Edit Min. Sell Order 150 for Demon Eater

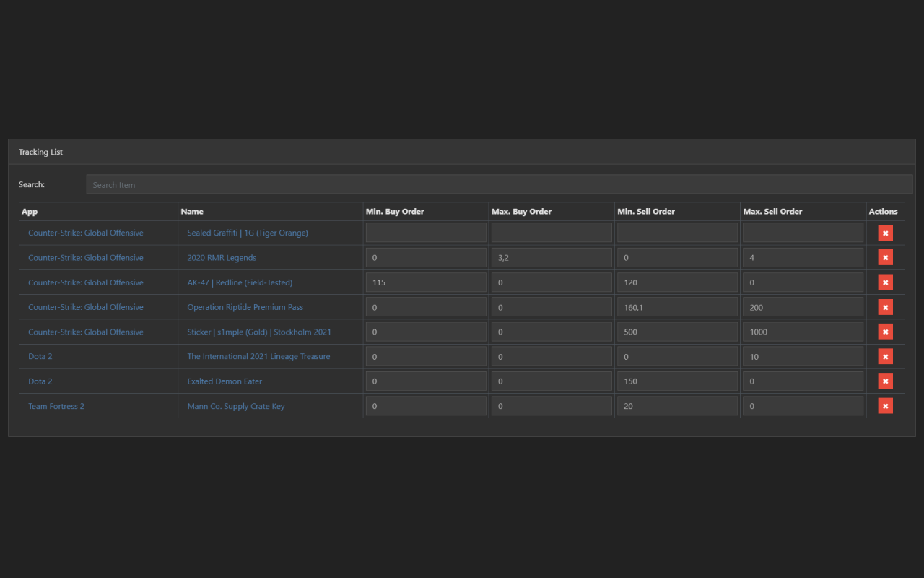(677, 381)
